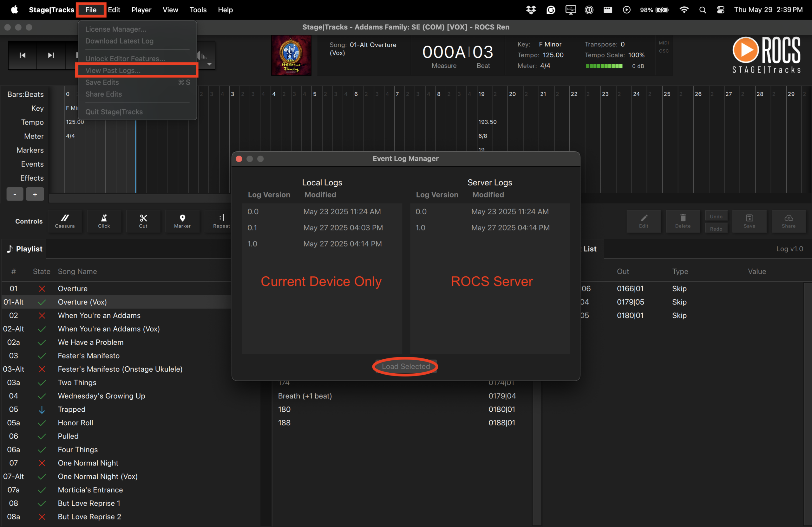
Task: Click the 6/8 meter marker in timeline
Action: (x=482, y=136)
